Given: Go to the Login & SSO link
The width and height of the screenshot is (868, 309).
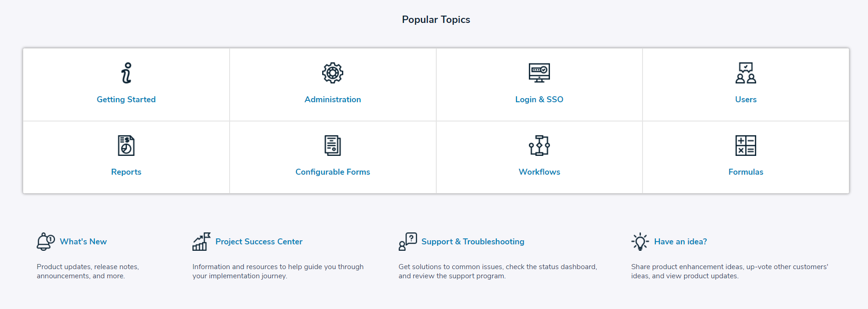Looking at the screenshot, I should (x=539, y=99).
